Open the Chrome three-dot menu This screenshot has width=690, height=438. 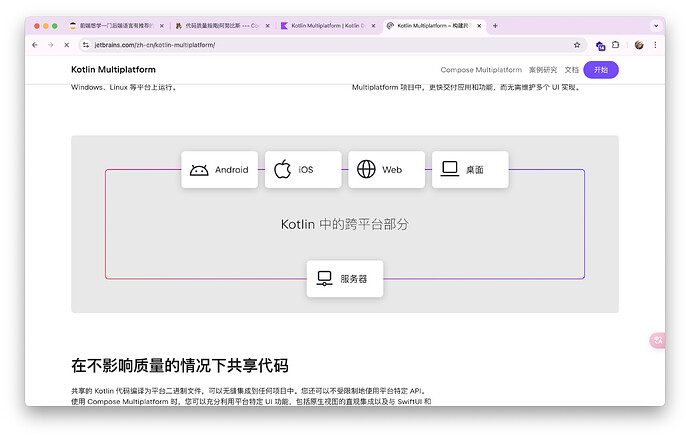tap(655, 45)
